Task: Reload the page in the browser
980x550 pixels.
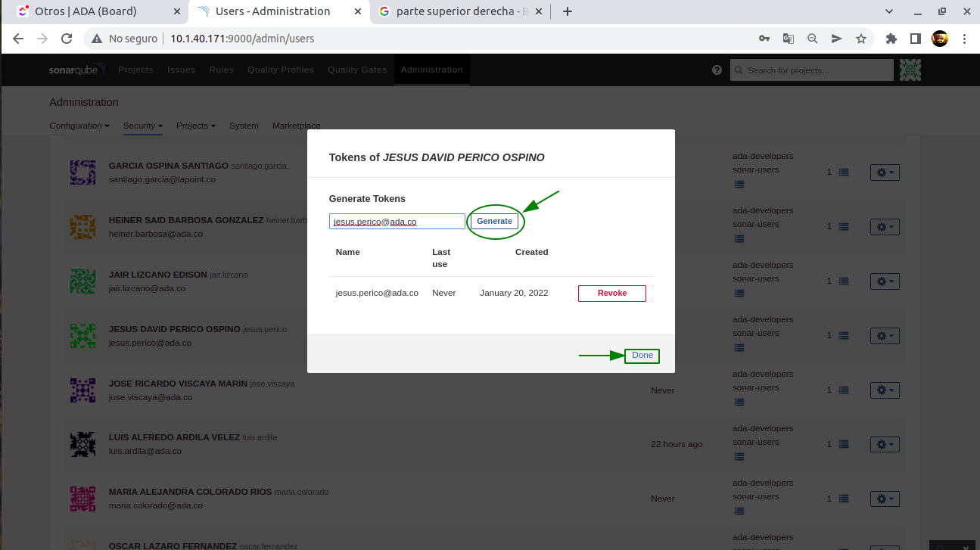Action: 67,39
